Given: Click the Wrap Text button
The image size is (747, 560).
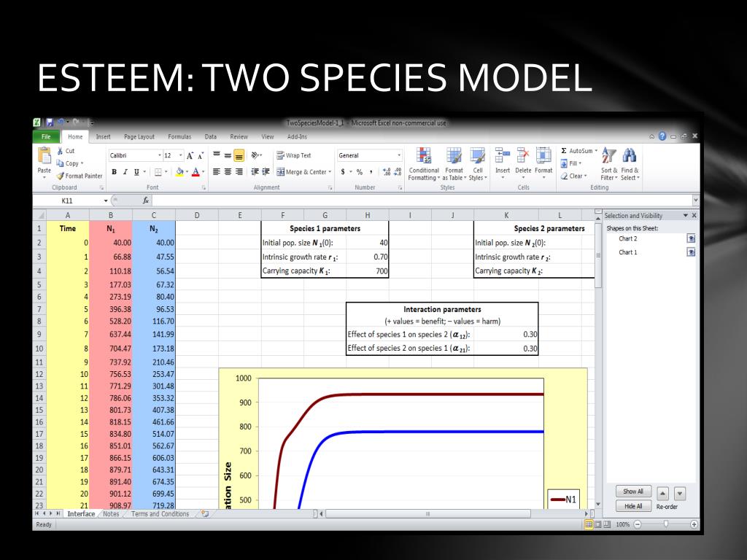Looking at the screenshot, I should (x=293, y=155).
